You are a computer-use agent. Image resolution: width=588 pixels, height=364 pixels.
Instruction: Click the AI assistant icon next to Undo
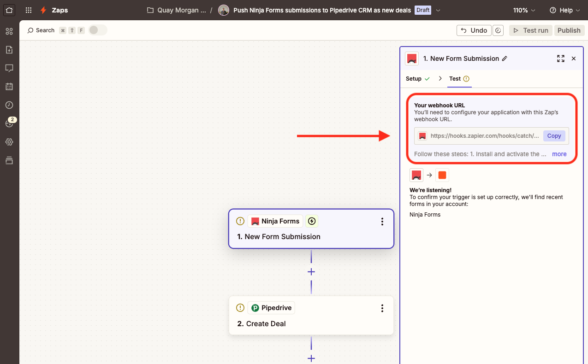498,30
